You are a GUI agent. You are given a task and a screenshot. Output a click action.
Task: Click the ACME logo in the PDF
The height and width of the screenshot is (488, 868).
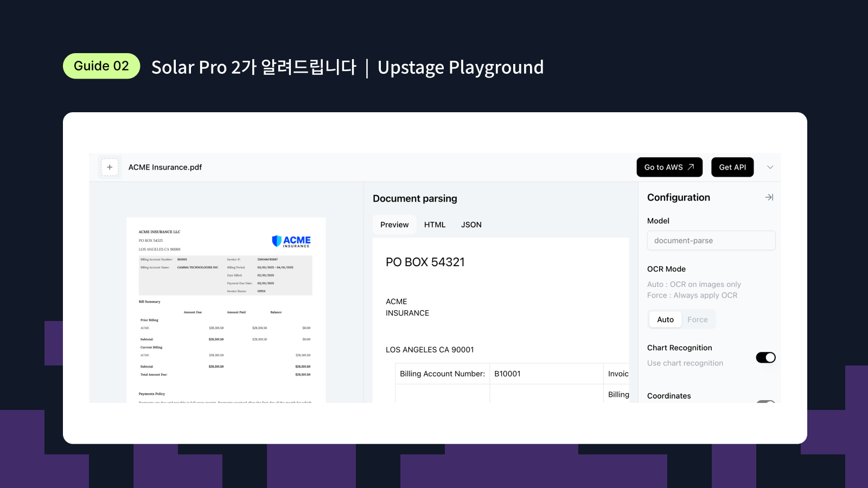[x=291, y=241]
